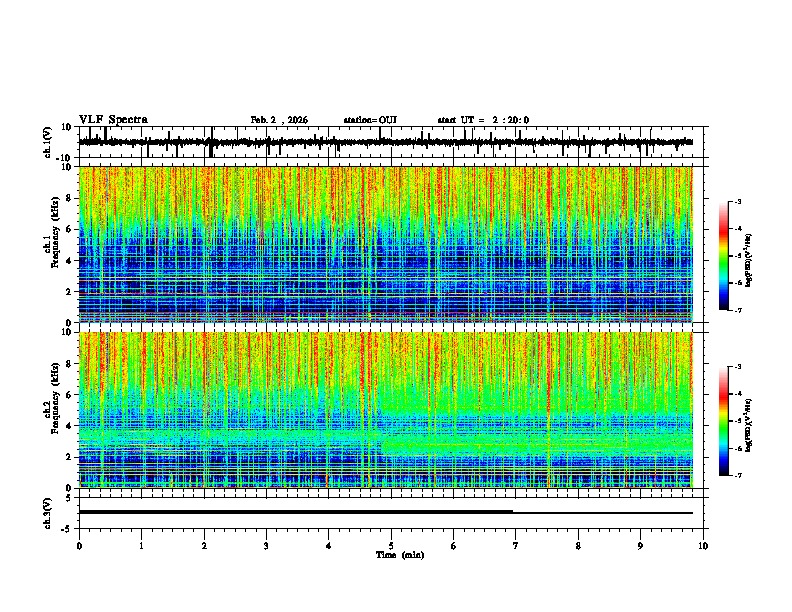Select the "start UT = 2:20:0" text
Viewport: 792px width, 612px height.
[x=483, y=120]
